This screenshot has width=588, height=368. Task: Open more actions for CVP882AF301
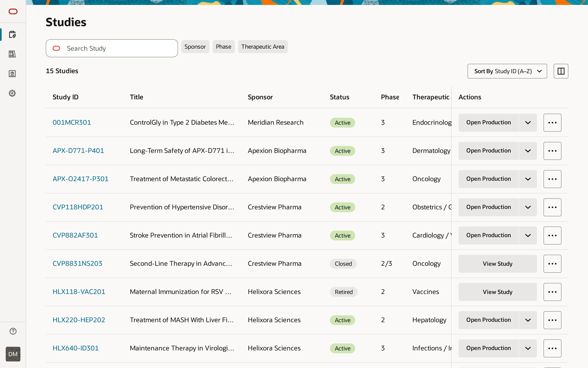552,236
